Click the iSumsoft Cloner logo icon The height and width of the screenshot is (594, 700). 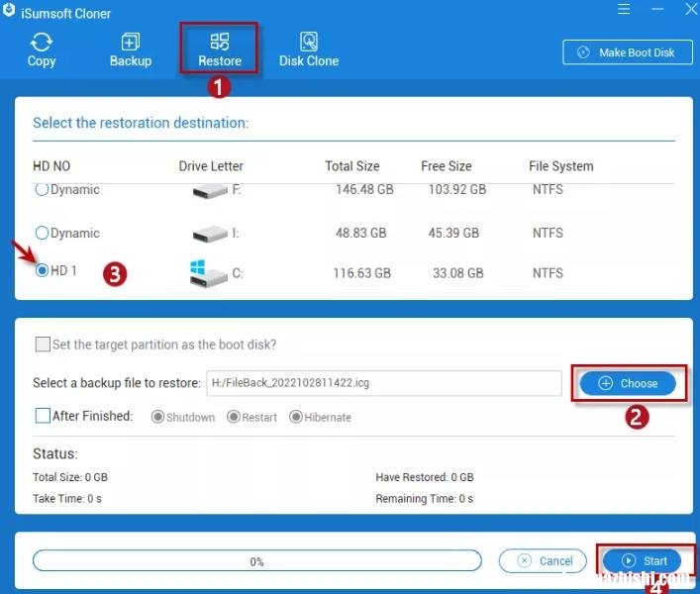tap(9, 11)
